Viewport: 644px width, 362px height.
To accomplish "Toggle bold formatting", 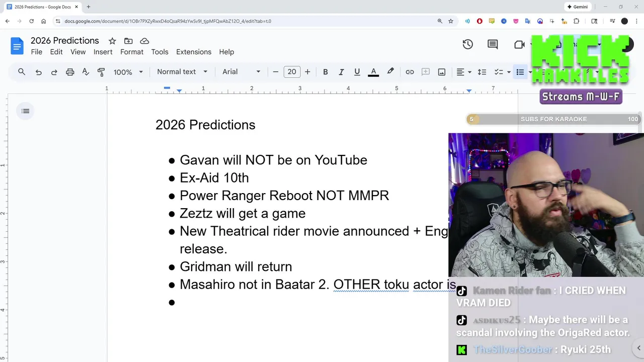I will click(326, 72).
